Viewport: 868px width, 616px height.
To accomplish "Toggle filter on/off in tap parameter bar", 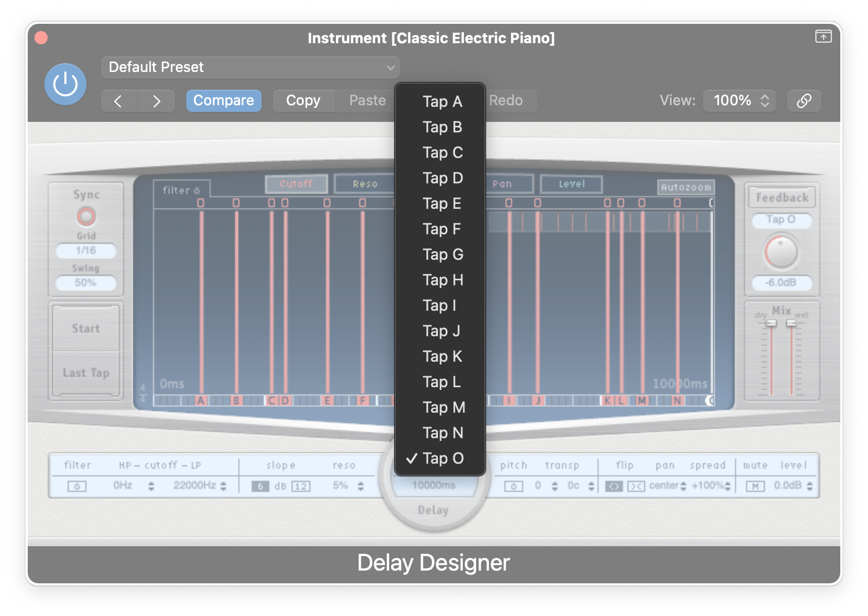I will click(77, 486).
